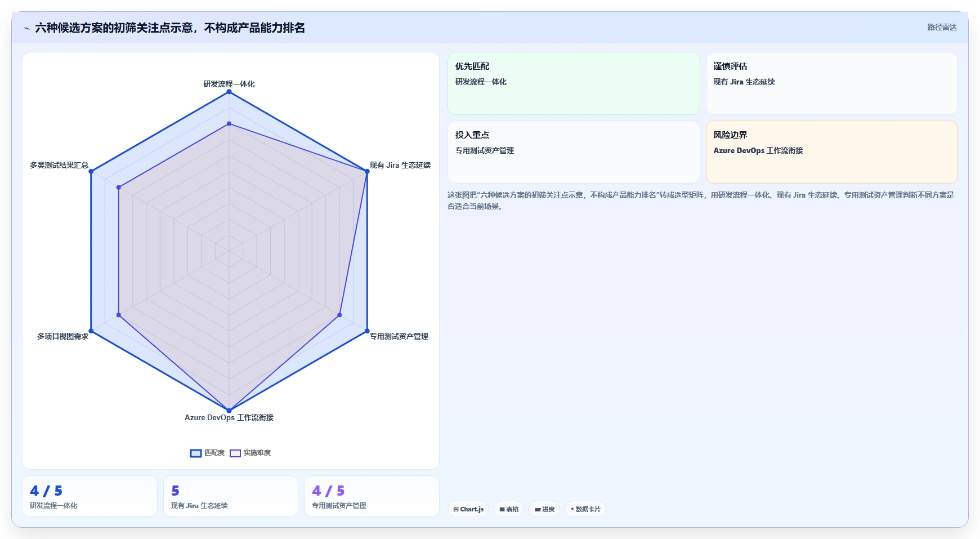Open the 风险边界 card

click(x=831, y=152)
